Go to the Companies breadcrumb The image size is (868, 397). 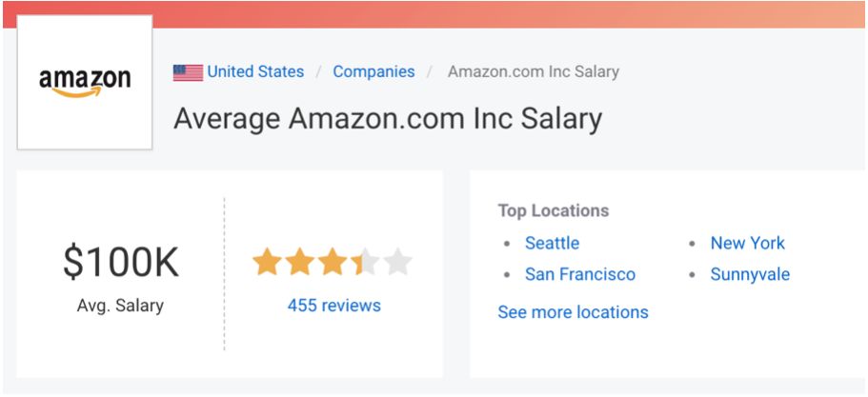[373, 71]
